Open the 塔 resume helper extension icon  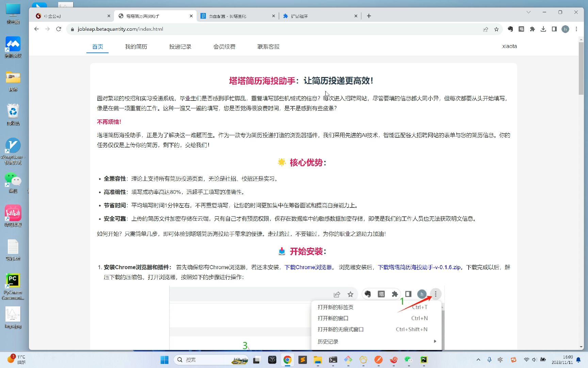(x=521, y=29)
